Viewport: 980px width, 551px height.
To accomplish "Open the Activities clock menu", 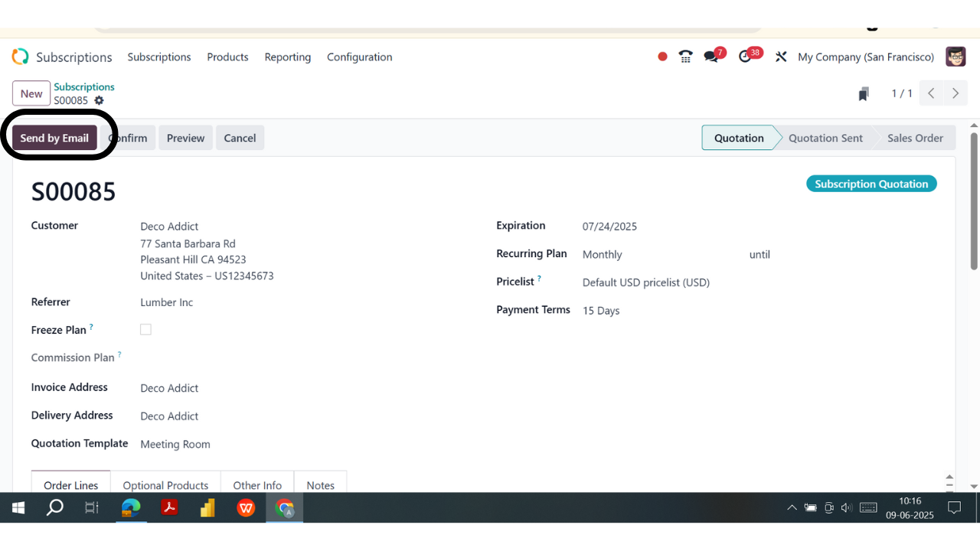I will click(746, 56).
